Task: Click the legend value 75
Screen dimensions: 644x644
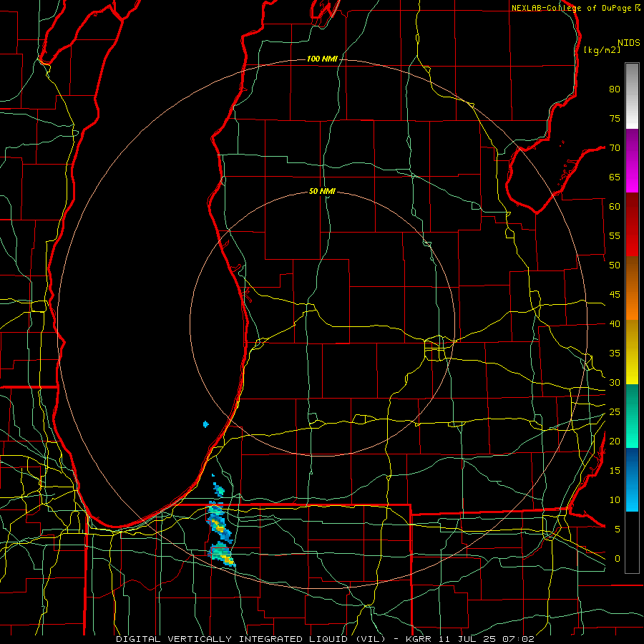Action: (x=615, y=118)
